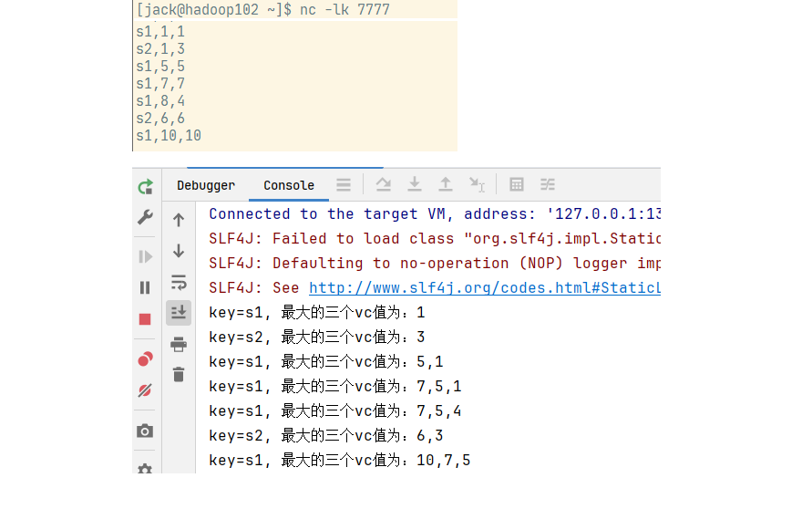Toggle scroll to end icon
The image size is (812, 509).
coord(179,313)
